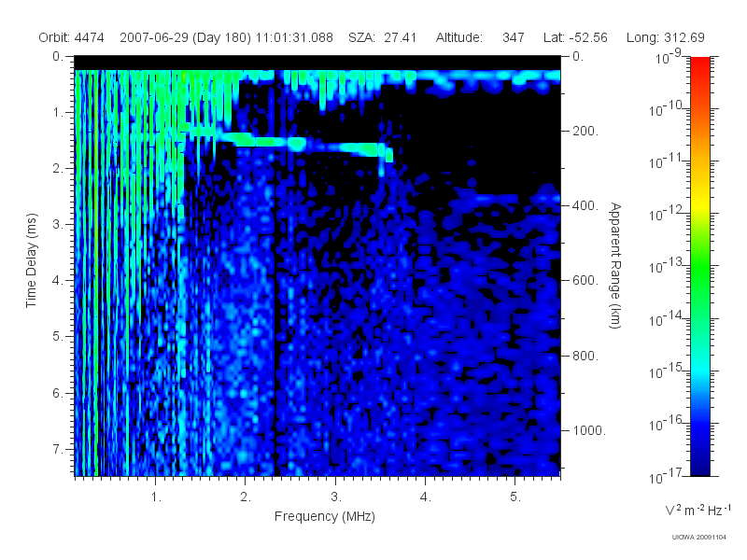Click the 'Lat: -52.56' text
The width and height of the screenshot is (747, 560).
575,37
